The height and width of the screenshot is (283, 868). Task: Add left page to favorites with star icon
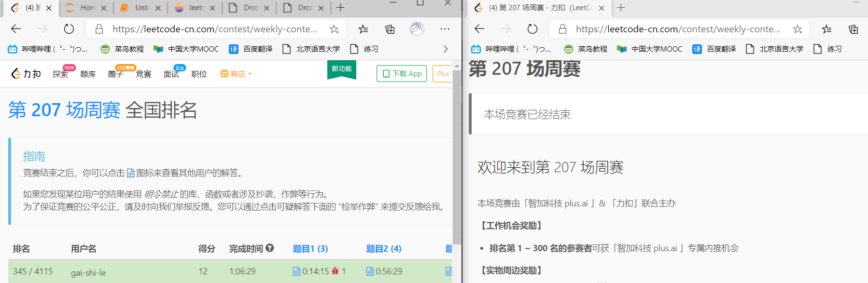(334, 29)
